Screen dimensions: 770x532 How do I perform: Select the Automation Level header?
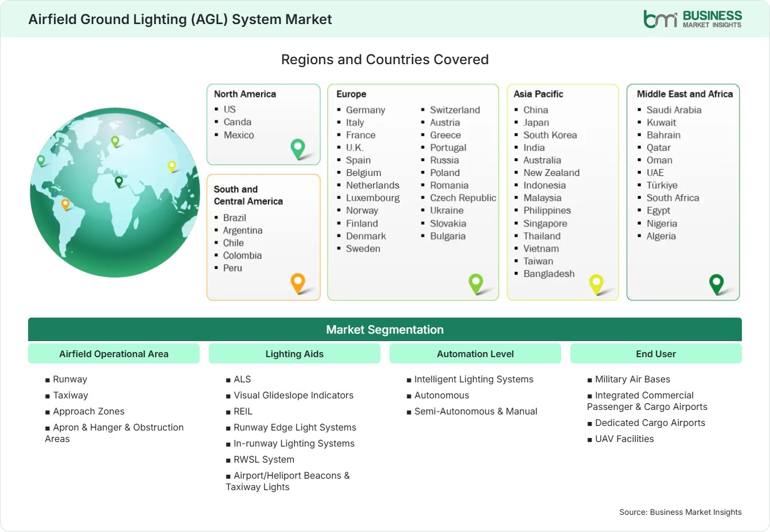pyautogui.click(x=475, y=354)
